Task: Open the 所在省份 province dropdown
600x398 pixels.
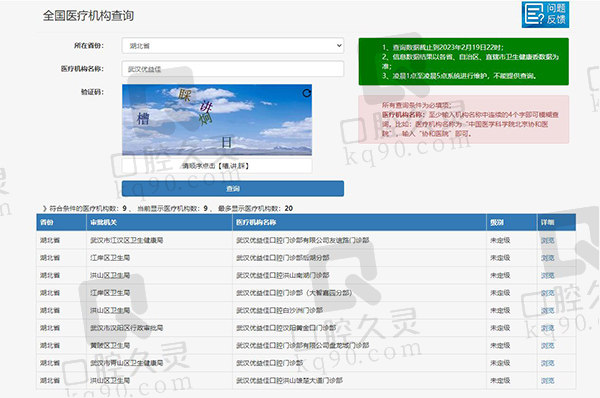Action: click(233, 46)
